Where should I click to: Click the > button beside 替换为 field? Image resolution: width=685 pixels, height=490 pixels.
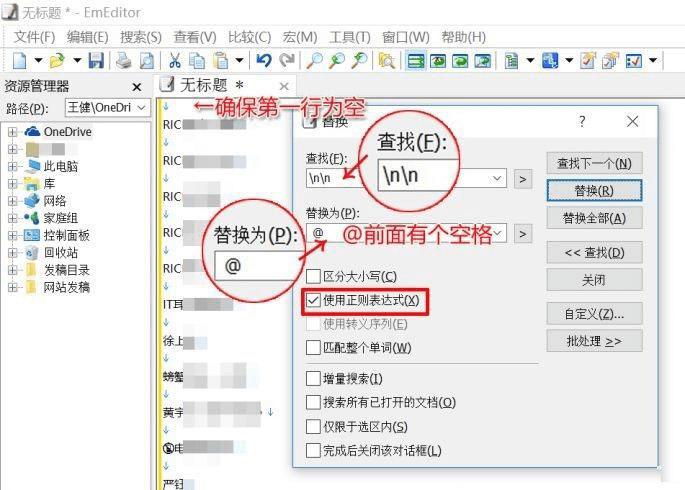tap(522, 234)
